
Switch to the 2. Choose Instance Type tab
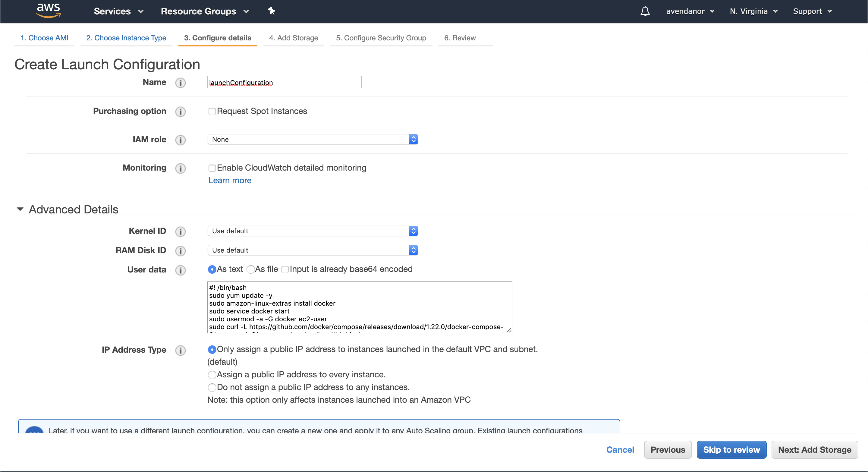tap(126, 38)
